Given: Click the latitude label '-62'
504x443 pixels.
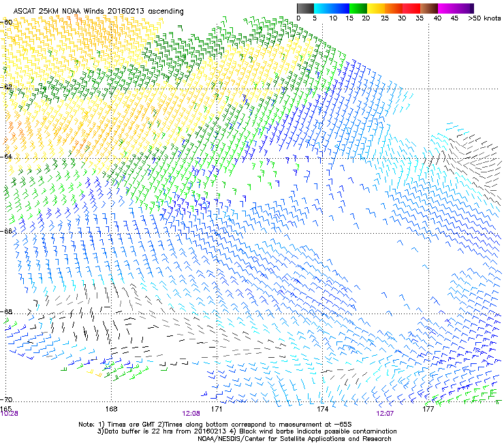Looking at the screenshot, I should click(x=6, y=87).
